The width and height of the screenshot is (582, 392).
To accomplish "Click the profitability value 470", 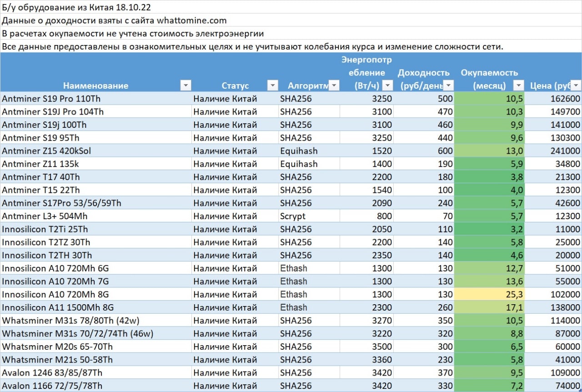I will coord(424,112).
